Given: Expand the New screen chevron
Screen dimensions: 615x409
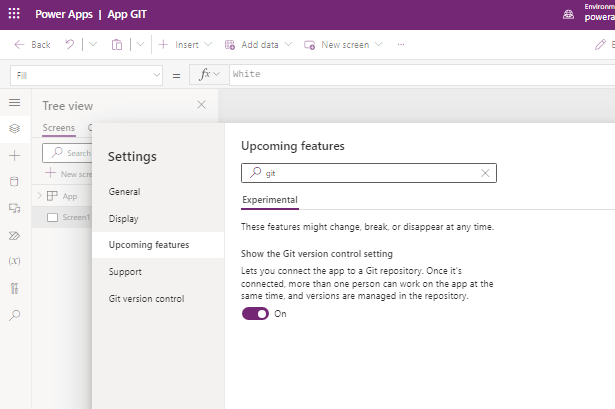Looking at the screenshot, I should [378, 44].
